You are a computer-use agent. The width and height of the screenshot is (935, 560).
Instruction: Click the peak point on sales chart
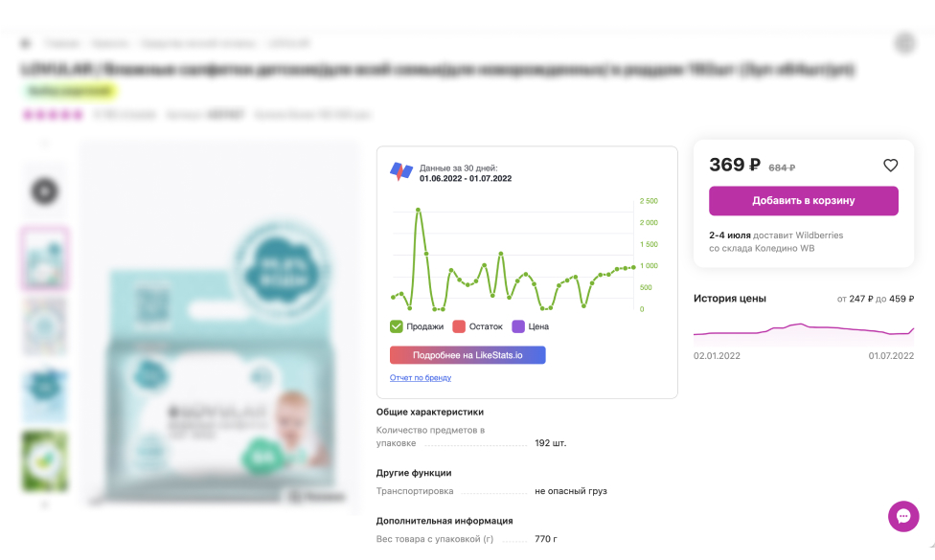pos(418,209)
